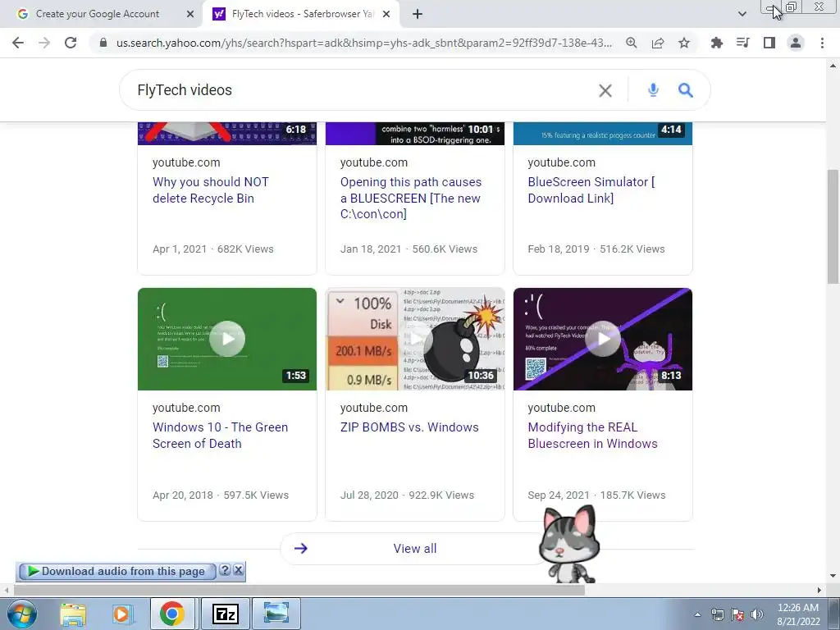Viewport: 840px width, 630px height.
Task: Open Modifying the REAL Bluescreen in Windows
Action: (x=592, y=436)
